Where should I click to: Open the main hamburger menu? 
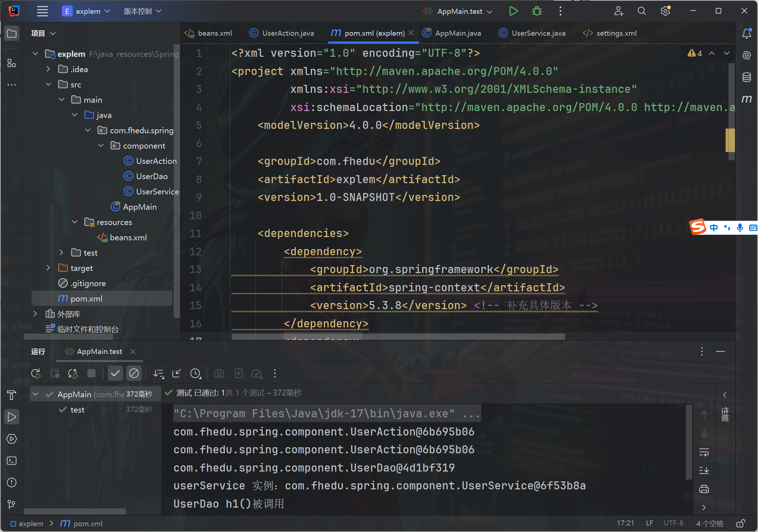click(42, 11)
